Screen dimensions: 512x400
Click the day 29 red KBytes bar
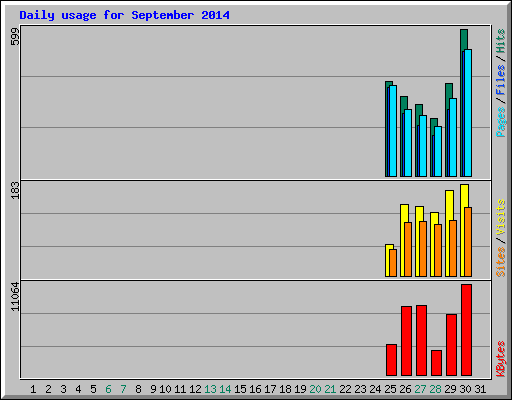(x=452, y=345)
